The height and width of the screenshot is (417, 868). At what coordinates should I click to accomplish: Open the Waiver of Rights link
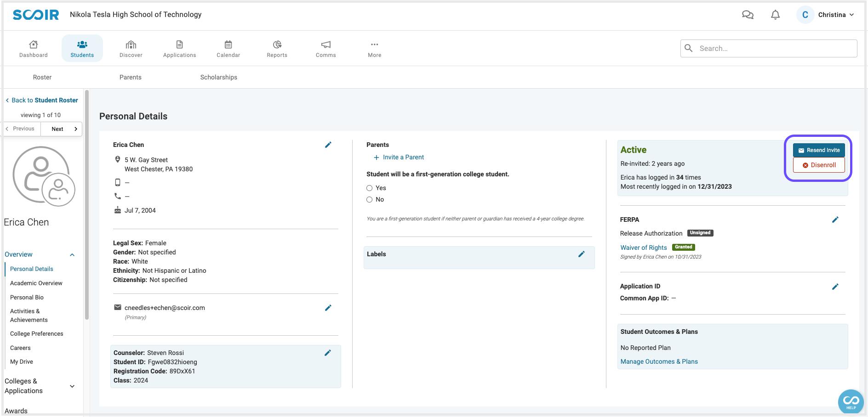pos(644,248)
